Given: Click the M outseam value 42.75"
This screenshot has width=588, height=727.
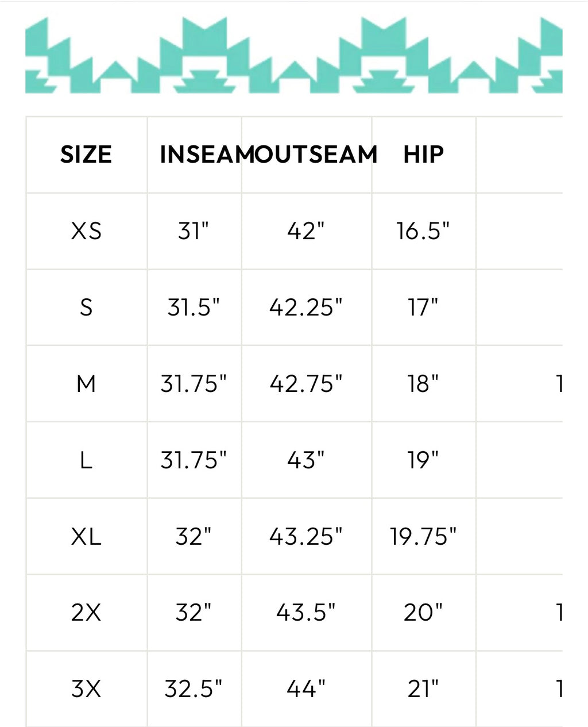Looking at the screenshot, I should 305,383.
